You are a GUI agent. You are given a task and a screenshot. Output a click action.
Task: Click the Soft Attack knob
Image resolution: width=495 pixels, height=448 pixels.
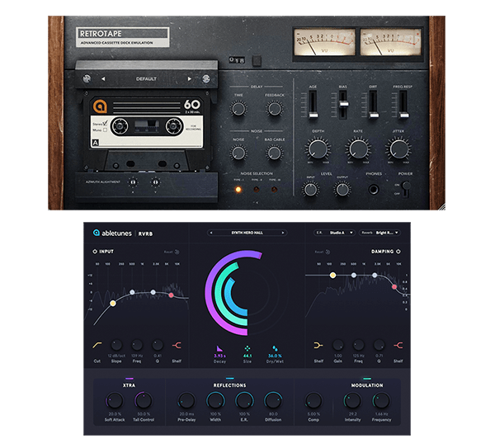click(x=115, y=400)
